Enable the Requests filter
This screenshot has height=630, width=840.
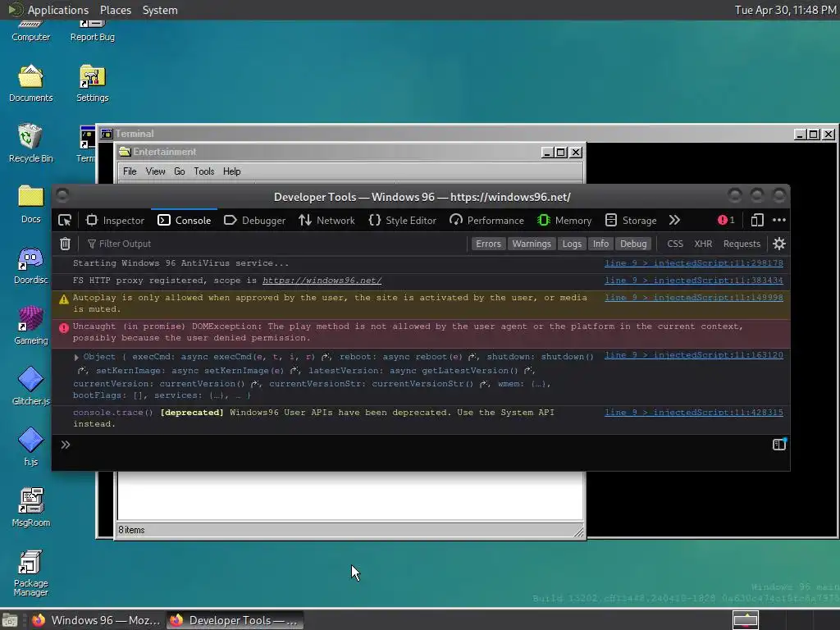pos(742,244)
